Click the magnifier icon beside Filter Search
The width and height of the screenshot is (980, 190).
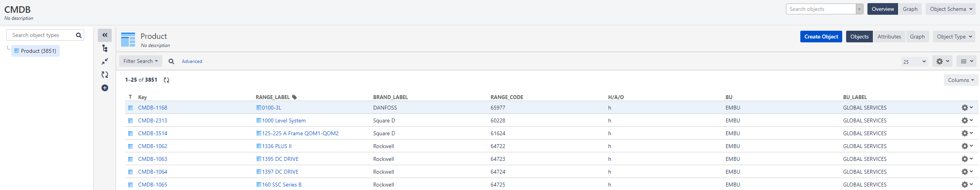pos(171,61)
